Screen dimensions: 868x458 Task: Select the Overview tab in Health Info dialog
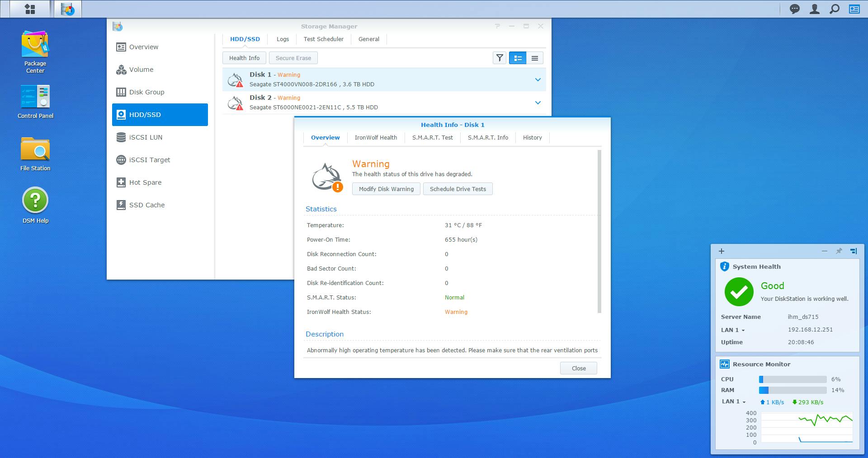click(x=325, y=138)
